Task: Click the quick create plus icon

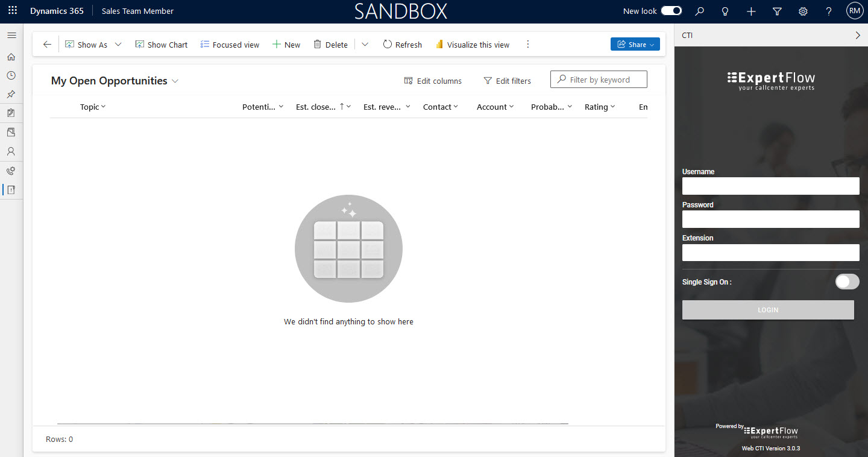Action: coord(751,11)
